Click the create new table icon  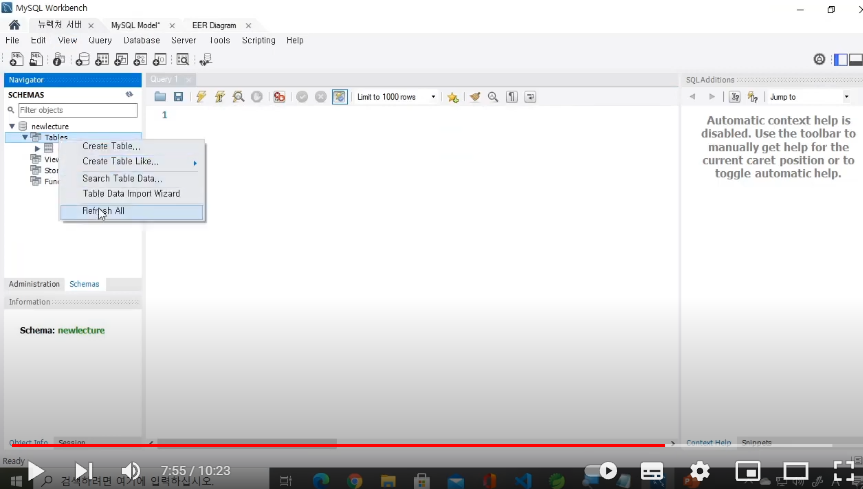102,59
